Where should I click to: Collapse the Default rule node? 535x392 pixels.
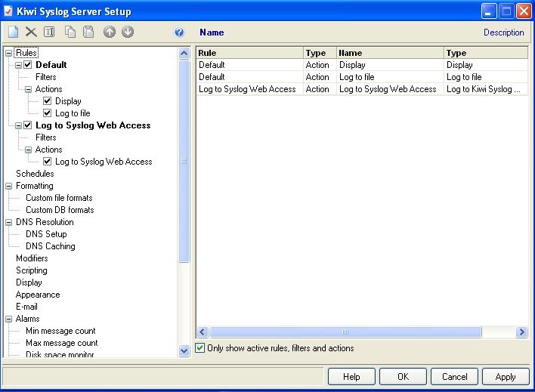coord(18,65)
